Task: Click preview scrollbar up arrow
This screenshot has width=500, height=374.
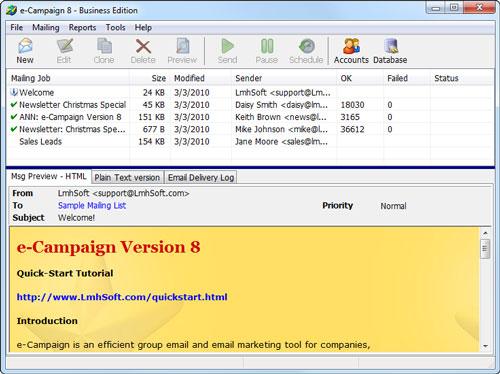Action: (485, 233)
